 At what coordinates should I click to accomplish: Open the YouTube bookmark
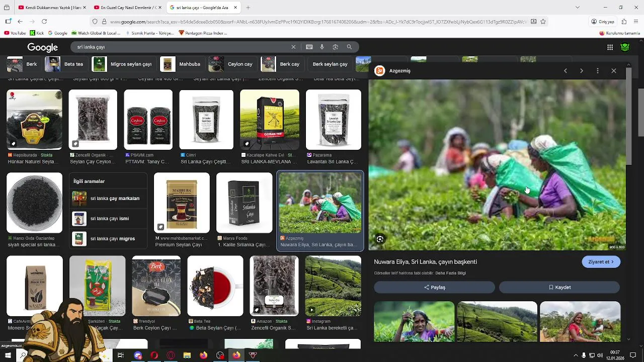click(x=15, y=33)
